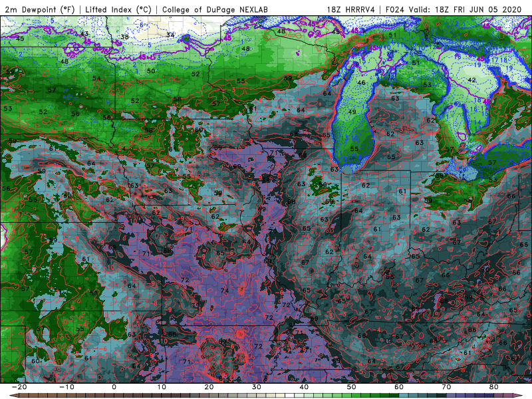The height and width of the screenshot is (399, 532).
Task: Click the 0 label on color scale
Action: tap(114, 387)
